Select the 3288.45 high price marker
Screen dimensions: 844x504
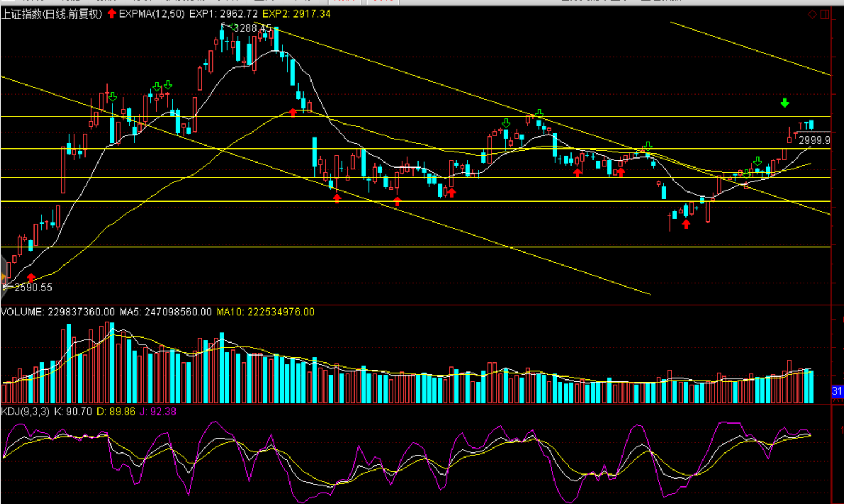pyautogui.click(x=252, y=28)
